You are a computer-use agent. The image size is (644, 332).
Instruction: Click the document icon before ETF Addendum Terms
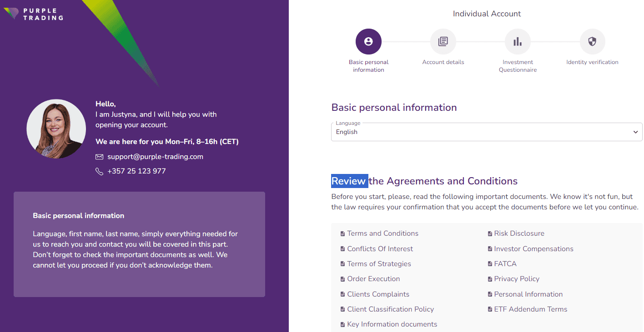[x=490, y=309]
